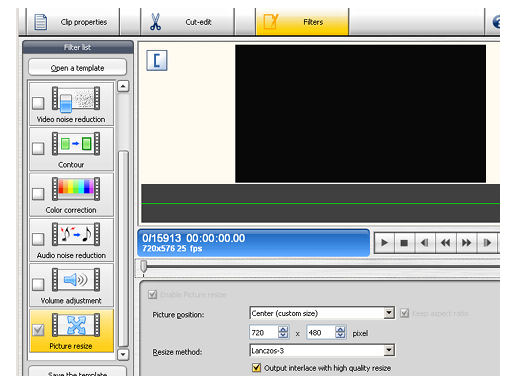Select the Color correction filter icon
Screen dimensions: 516x384
point(76,189)
